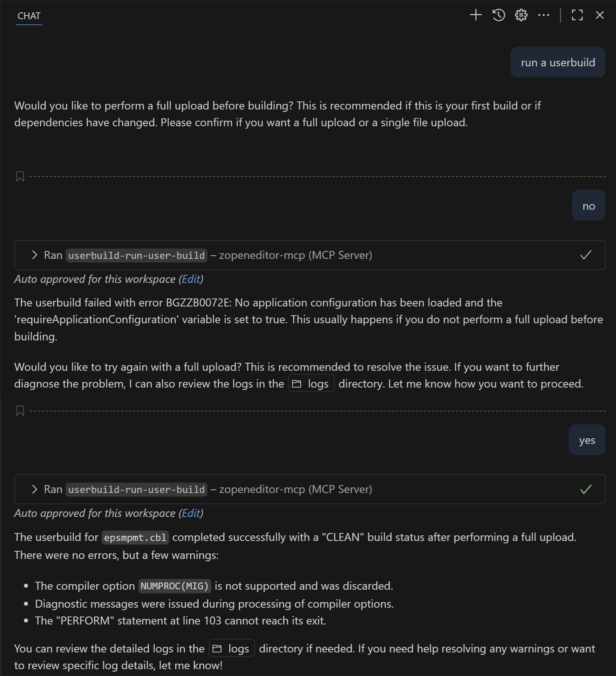The height and width of the screenshot is (676, 616).
Task: Click the folder icon in the logs button
Action: point(297,383)
